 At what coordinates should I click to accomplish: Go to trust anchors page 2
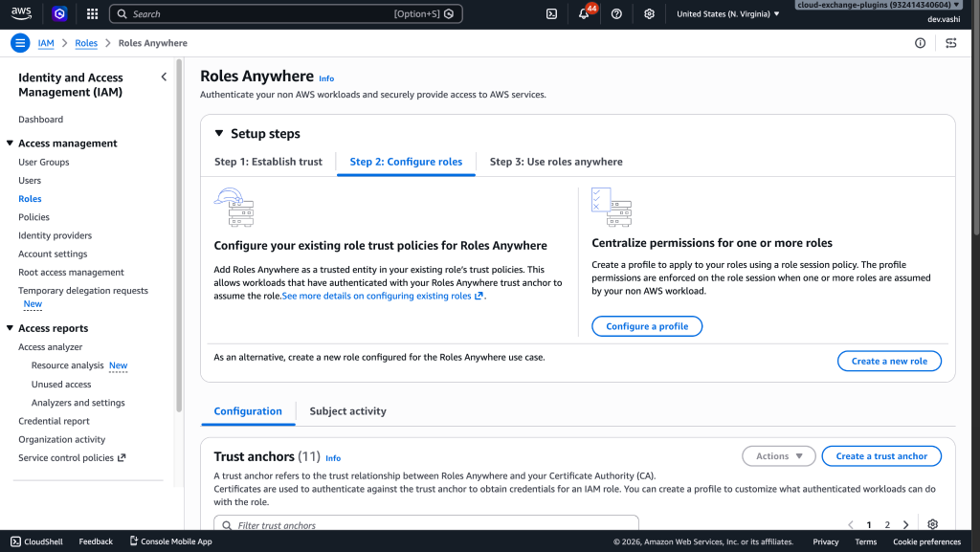pyautogui.click(x=887, y=524)
